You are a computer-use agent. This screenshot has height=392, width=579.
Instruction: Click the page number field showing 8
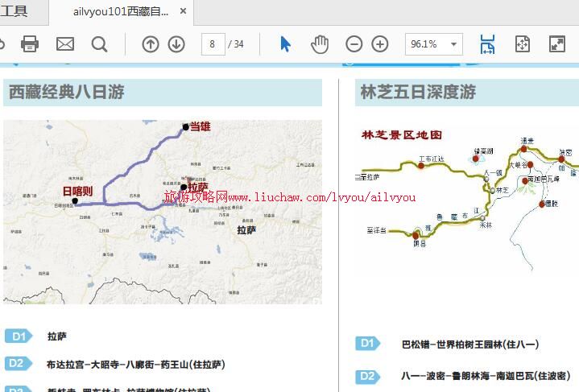tap(213, 44)
